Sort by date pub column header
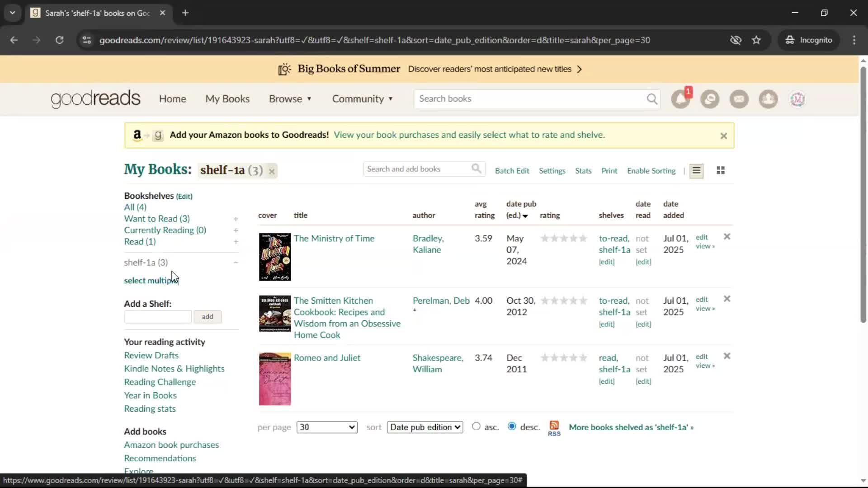The height and width of the screenshot is (488, 868). [521, 210]
